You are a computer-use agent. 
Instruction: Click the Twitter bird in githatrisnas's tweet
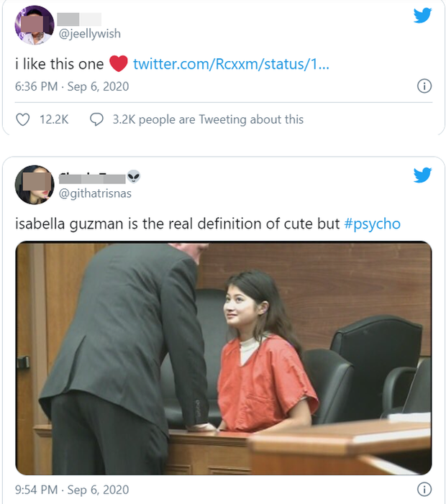click(422, 175)
